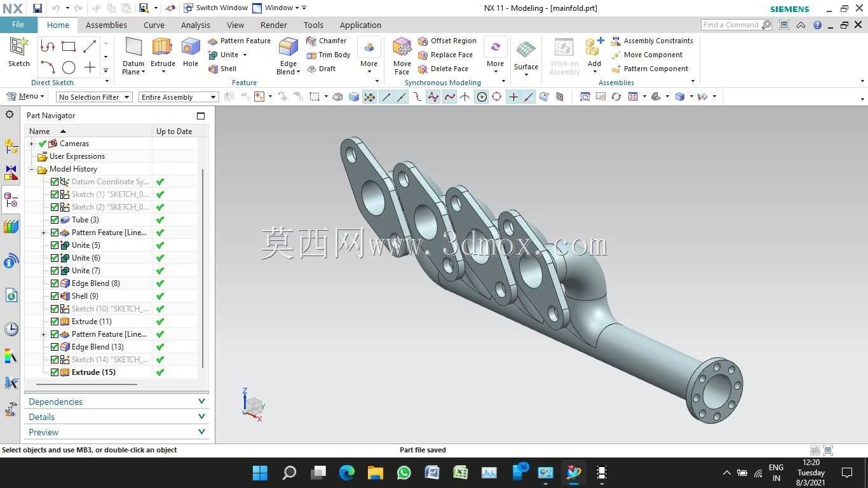
Task: Open the Unite dropdown arrow
Action: tap(245, 55)
